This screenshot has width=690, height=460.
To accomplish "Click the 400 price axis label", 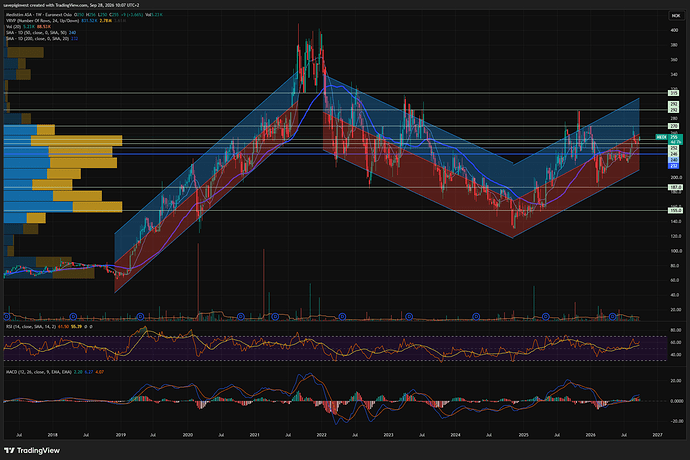I will click(x=674, y=30).
